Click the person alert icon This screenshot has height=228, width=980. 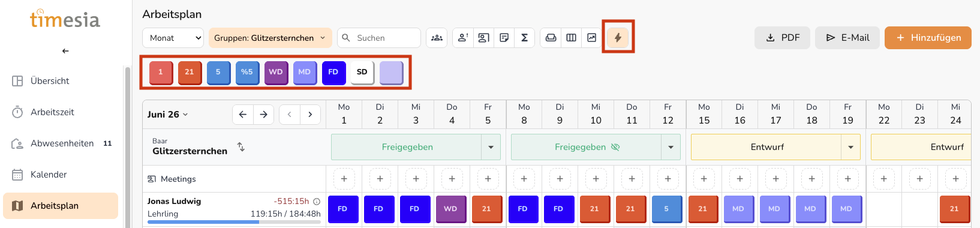(x=463, y=38)
